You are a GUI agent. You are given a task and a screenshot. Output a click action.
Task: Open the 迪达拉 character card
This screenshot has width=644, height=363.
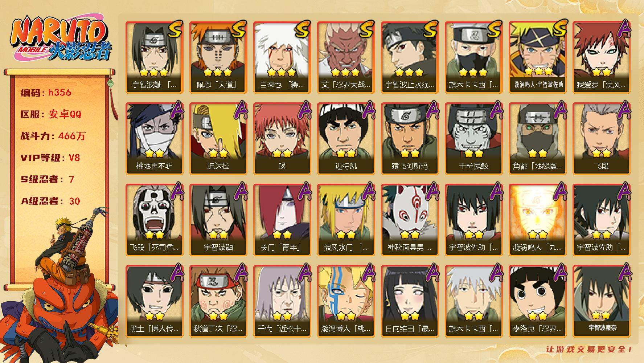pos(218,139)
